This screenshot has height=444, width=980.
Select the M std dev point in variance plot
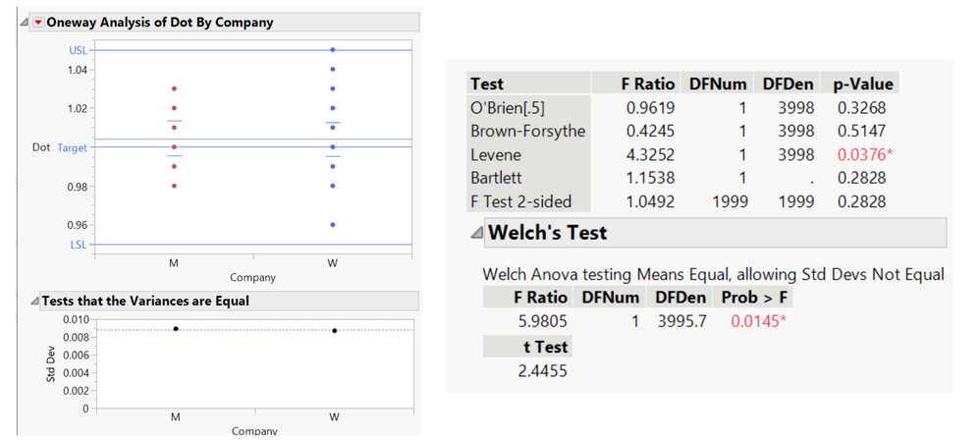176,328
